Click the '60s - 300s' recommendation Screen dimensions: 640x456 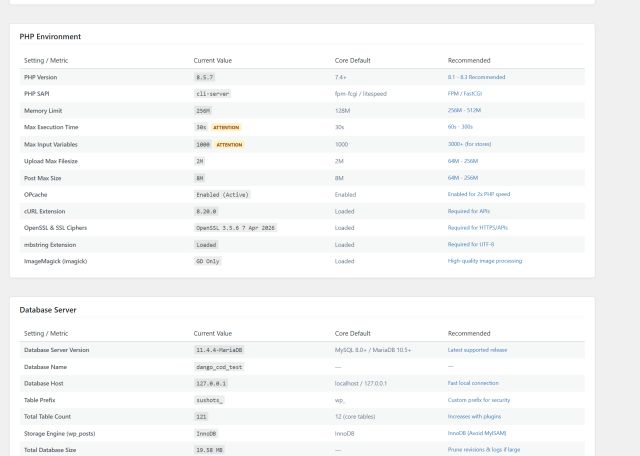(x=460, y=127)
